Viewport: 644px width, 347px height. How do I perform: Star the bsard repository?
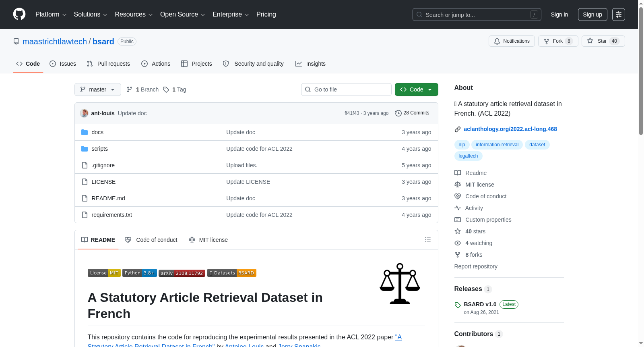[x=603, y=41]
